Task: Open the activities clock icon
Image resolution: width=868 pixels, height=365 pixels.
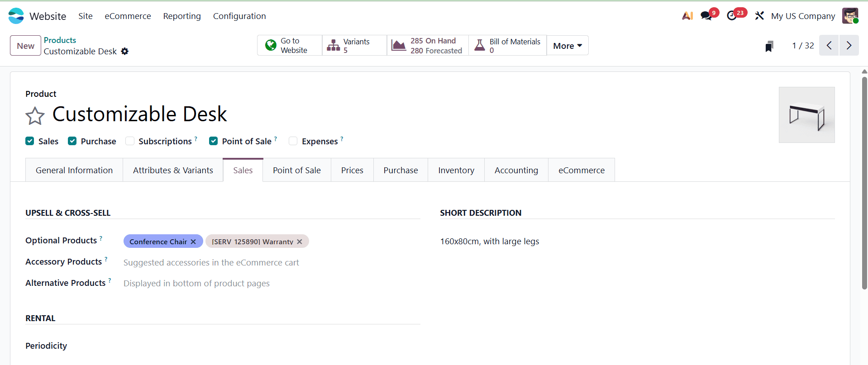Action: pos(732,16)
